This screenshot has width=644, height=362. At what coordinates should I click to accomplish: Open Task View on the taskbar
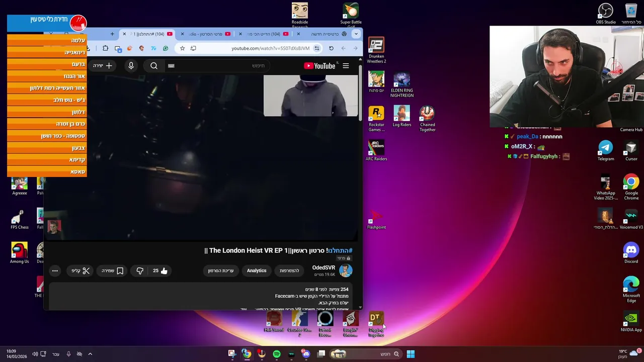coord(321,354)
